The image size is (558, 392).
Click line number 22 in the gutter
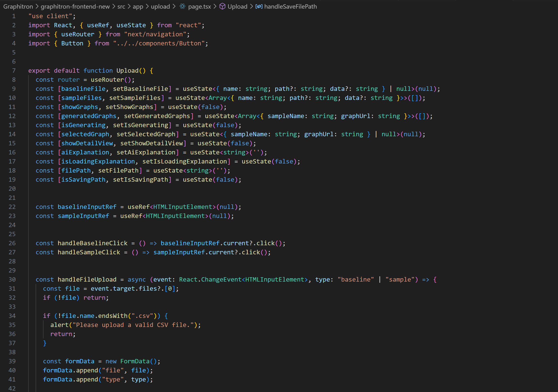[x=12, y=207]
